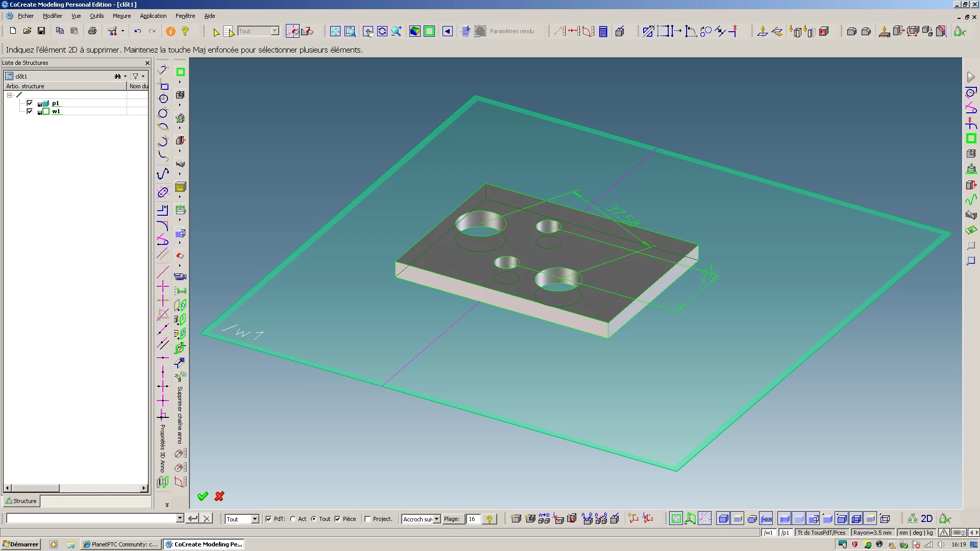
Task: Uncheck the p1 part checkbox
Action: tap(30, 103)
